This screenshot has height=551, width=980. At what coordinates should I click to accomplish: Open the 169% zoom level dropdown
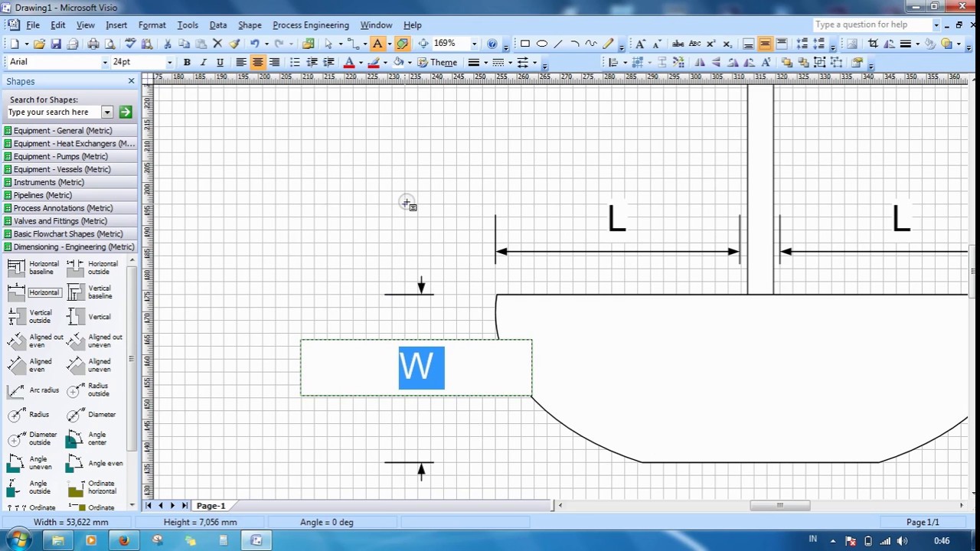(474, 44)
